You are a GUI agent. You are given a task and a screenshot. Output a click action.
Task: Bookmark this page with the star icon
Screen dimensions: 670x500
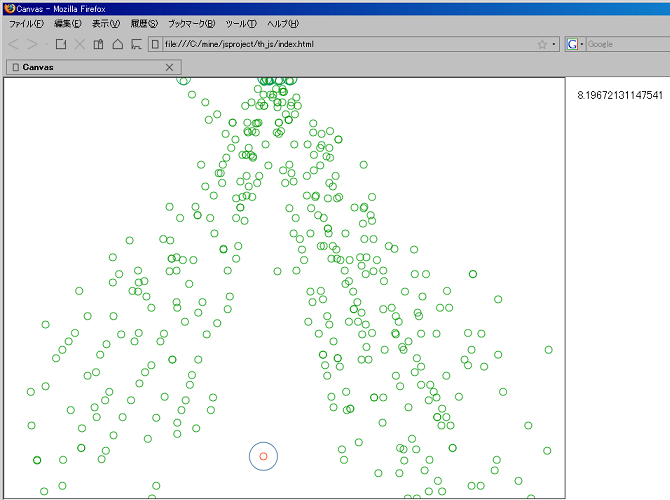pyautogui.click(x=542, y=44)
